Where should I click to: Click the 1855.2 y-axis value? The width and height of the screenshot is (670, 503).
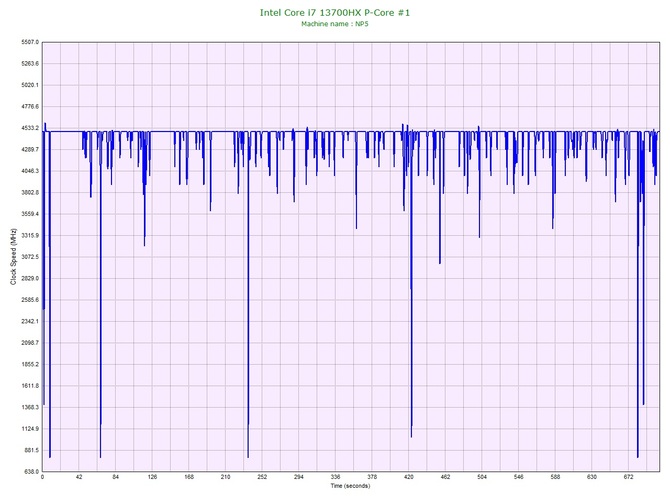click(x=30, y=364)
